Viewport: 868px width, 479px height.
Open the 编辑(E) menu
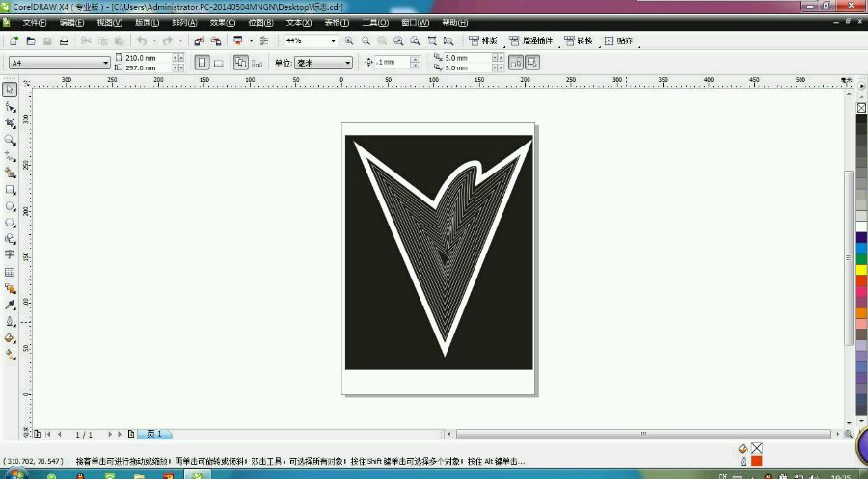tap(72, 23)
